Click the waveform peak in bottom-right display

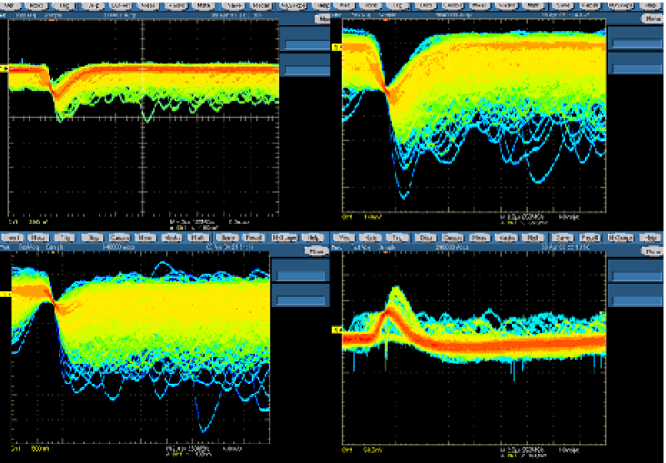coord(396,288)
